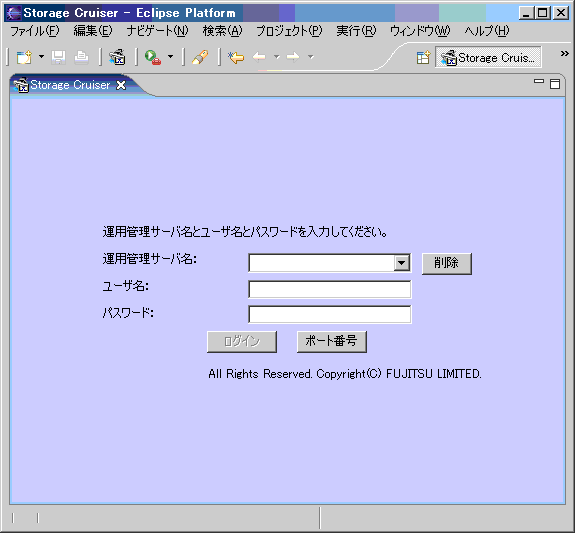Maximize the Storage Cruiser view panel
The width and height of the screenshot is (575, 533).
[x=555, y=84]
